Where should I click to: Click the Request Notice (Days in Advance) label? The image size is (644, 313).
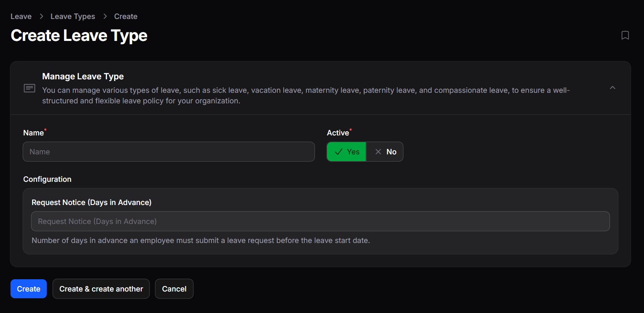click(91, 202)
